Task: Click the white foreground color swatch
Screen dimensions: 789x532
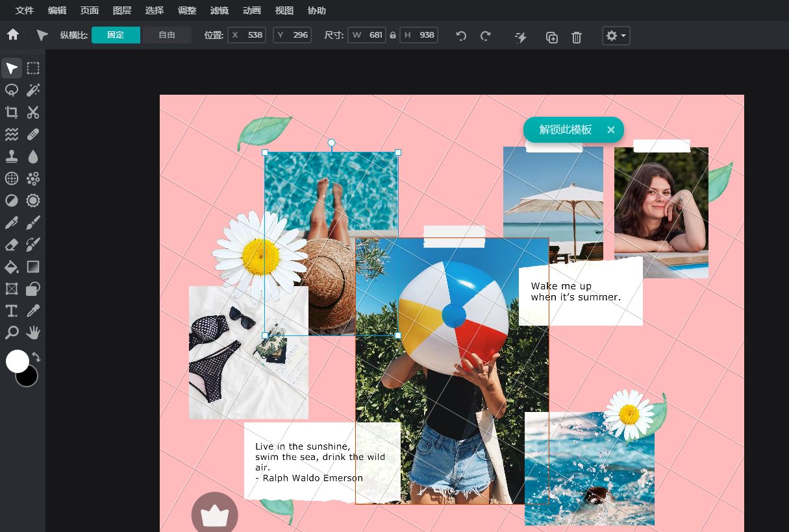Action: [18, 361]
